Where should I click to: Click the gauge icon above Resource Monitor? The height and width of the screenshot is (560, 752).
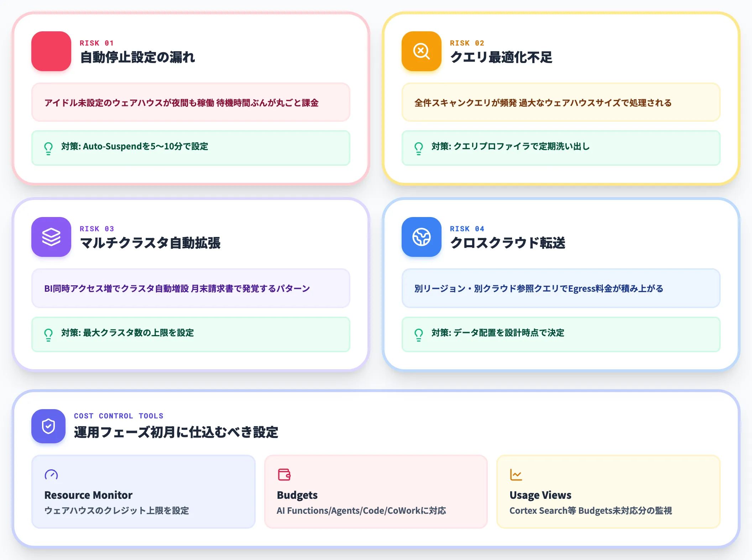pyautogui.click(x=51, y=475)
